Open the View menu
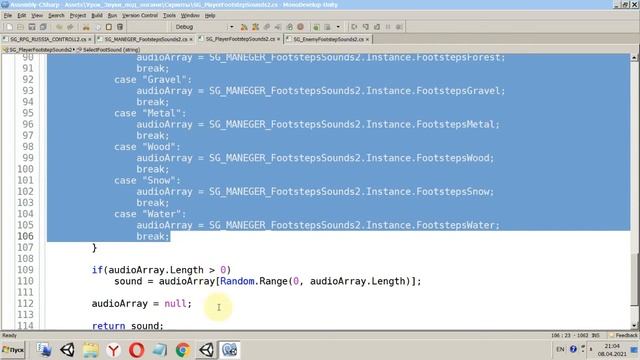Screen dimensions: 640x360 pos(37,16)
